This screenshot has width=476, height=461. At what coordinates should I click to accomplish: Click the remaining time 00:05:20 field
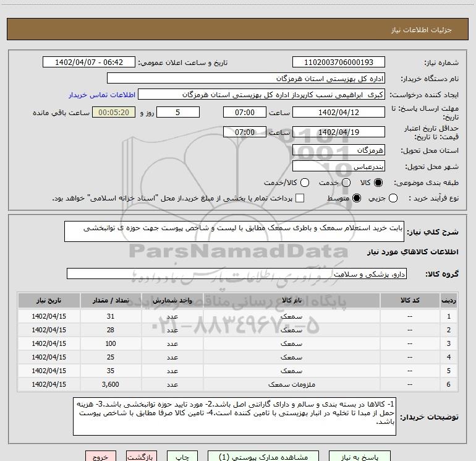pos(114,112)
